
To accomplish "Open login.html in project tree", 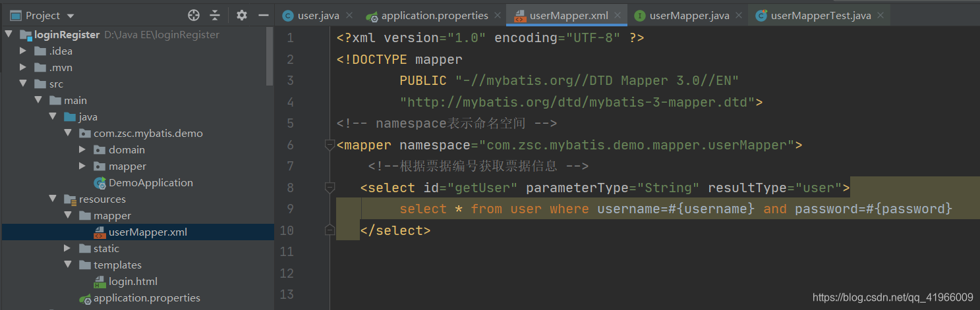I will tap(133, 282).
